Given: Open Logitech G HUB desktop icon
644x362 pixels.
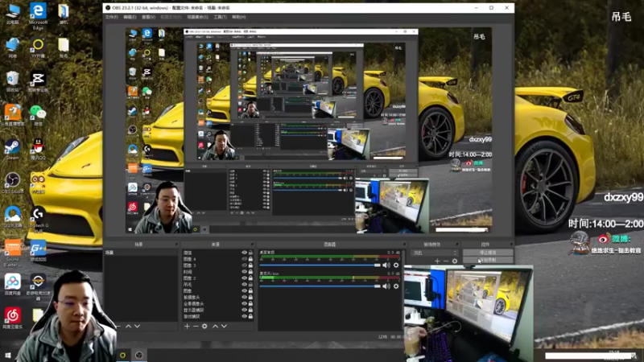Looking at the screenshot, I should [38, 219].
